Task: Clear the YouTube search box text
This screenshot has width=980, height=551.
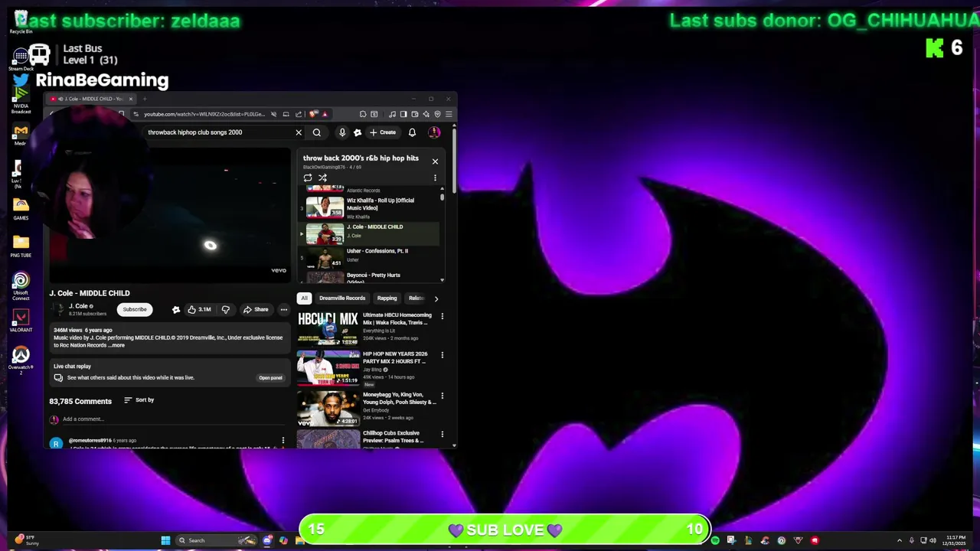Action: click(x=299, y=132)
